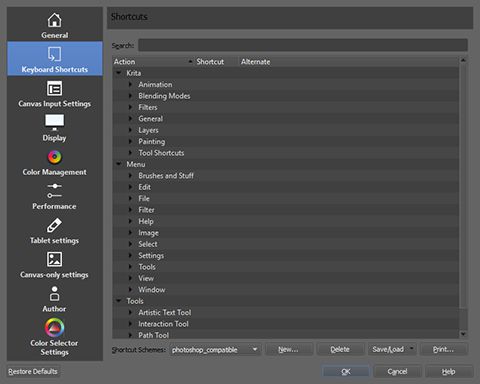The image size is (480, 384).
Task: Select the View row
Action: tap(286, 278)
